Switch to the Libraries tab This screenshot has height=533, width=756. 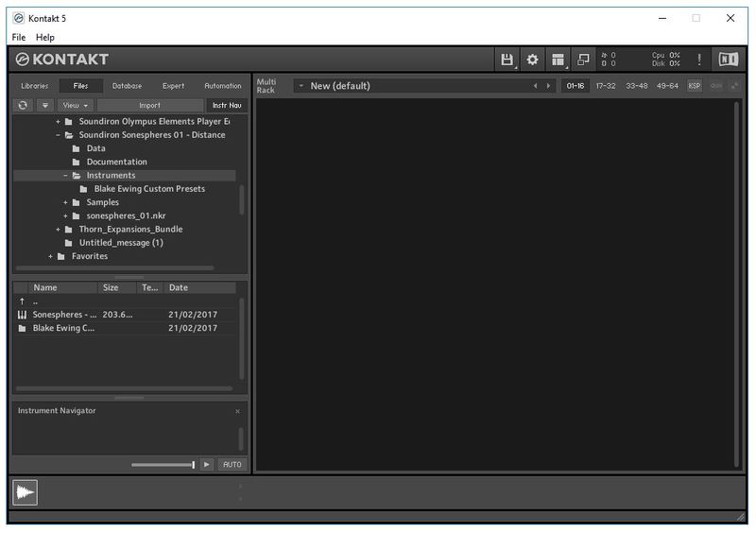click(x=35, y=86)
